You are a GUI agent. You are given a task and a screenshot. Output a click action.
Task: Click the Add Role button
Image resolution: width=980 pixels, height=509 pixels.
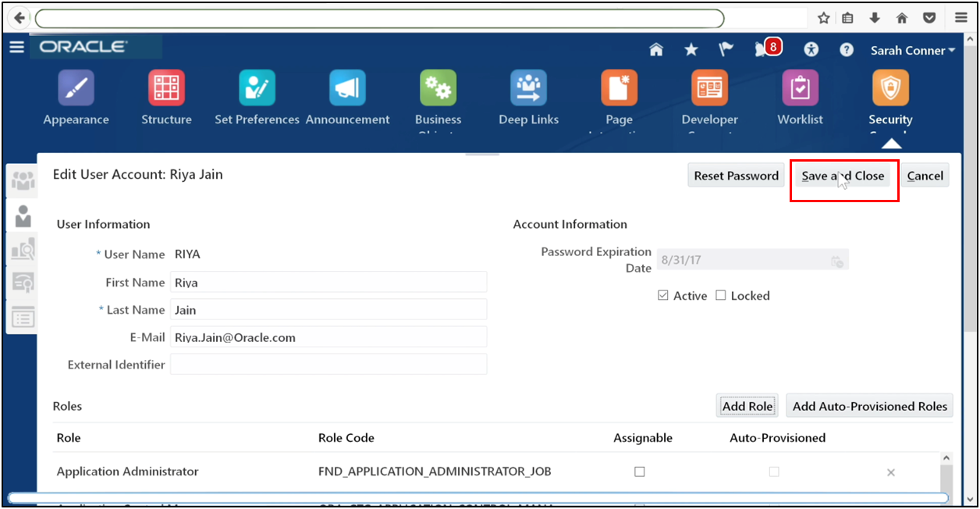(x=747, y=405)
